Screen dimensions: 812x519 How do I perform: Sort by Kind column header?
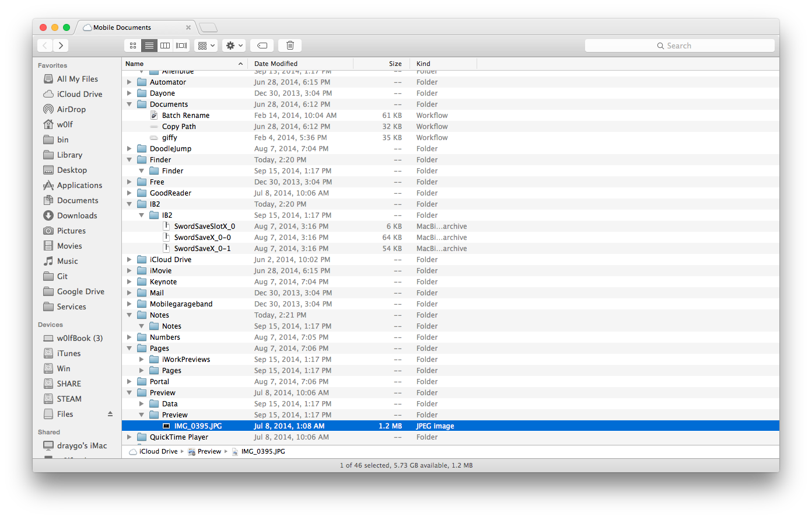coord(443,64)
